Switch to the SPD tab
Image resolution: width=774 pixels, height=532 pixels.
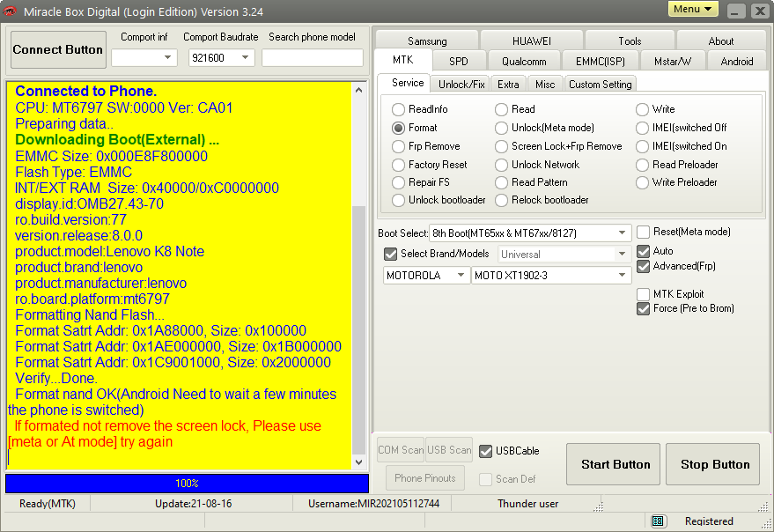(x=459, y=62)
